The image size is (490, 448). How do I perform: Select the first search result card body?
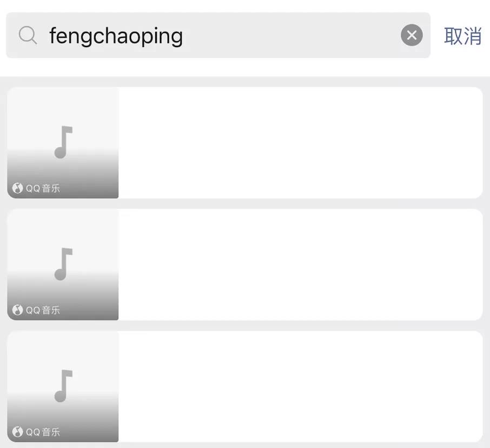coord(301,142)
